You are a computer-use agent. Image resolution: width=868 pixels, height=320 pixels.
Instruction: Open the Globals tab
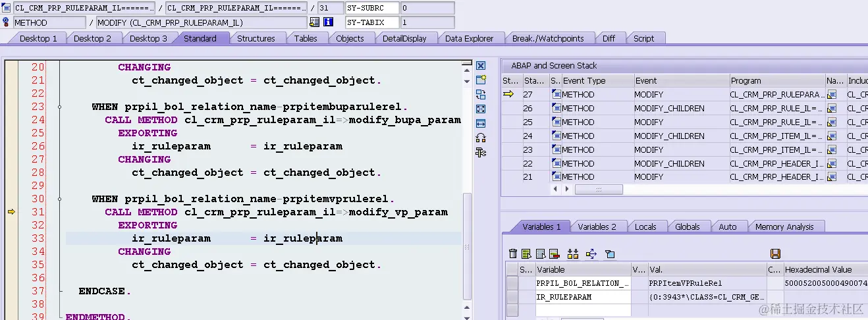(688, 227)
